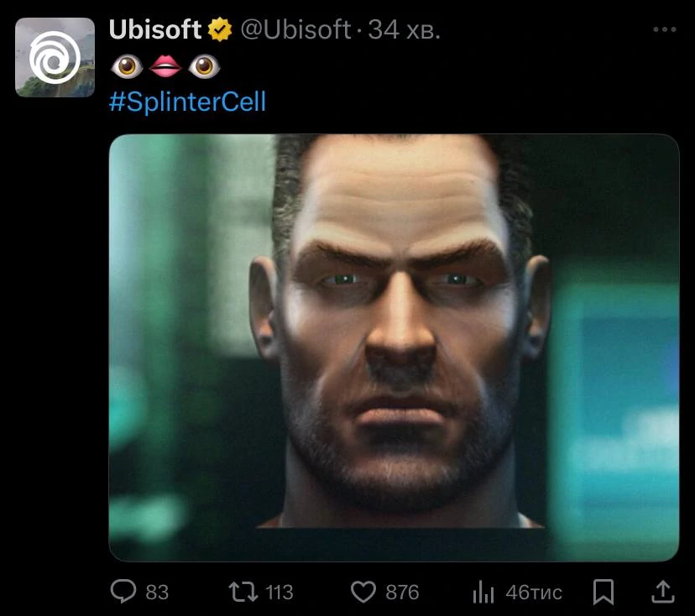Click the lips emoji in the tweet
This screenshot has width=695, height=616.
(165, 66)
